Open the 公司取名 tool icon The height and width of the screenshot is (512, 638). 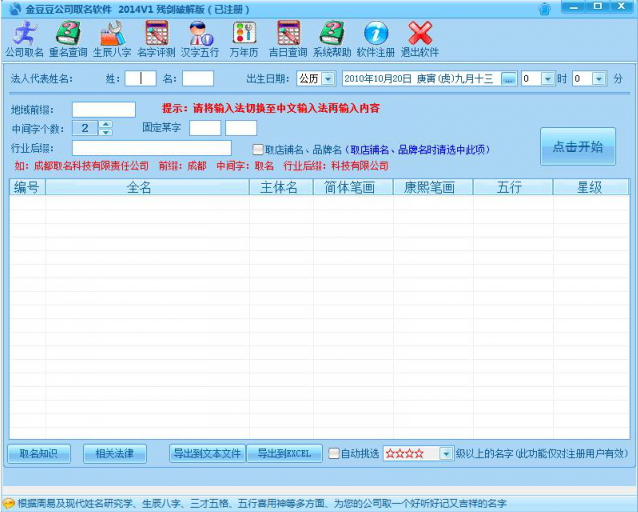pos(25,38)
